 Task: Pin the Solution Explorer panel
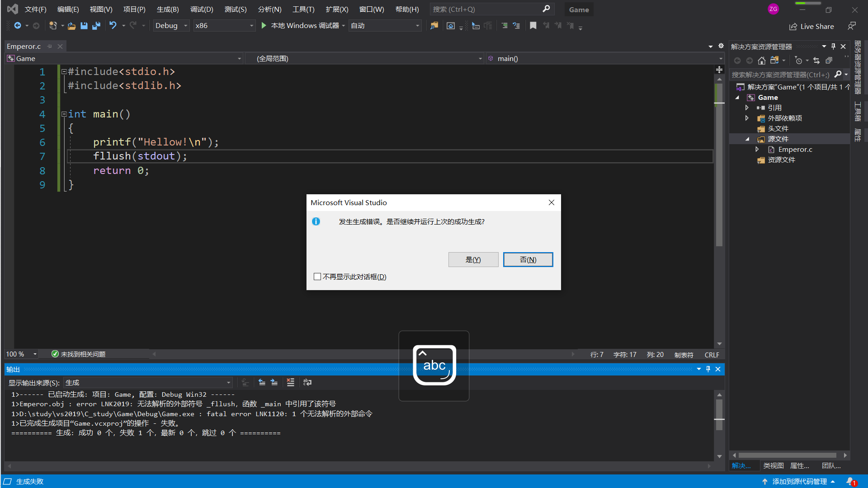tap(833, 47)
